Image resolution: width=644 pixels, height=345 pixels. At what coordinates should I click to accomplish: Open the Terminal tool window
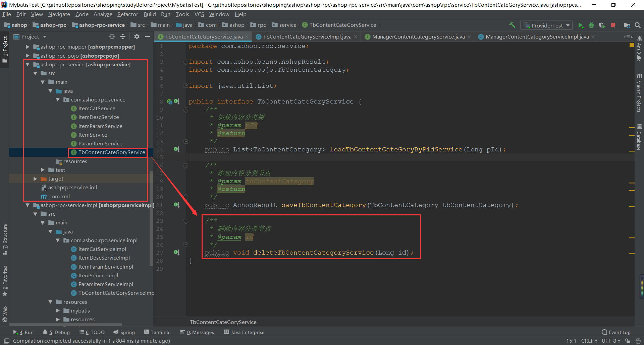point(157,332)
